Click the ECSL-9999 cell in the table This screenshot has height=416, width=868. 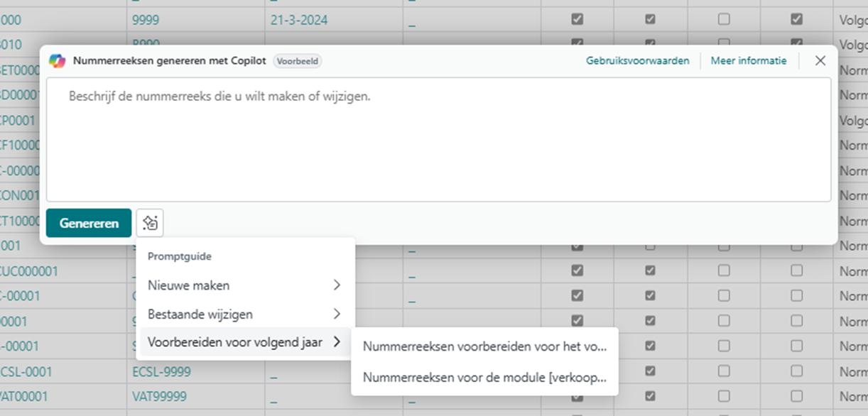(161, 371)
